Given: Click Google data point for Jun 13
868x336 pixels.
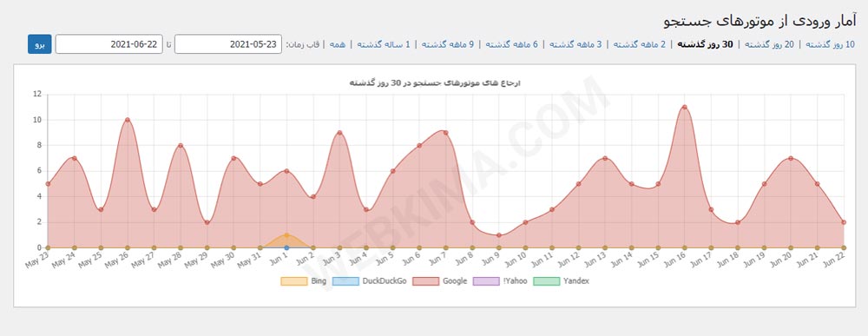Looking at the screenshot, I should click(x=605, y=158).
